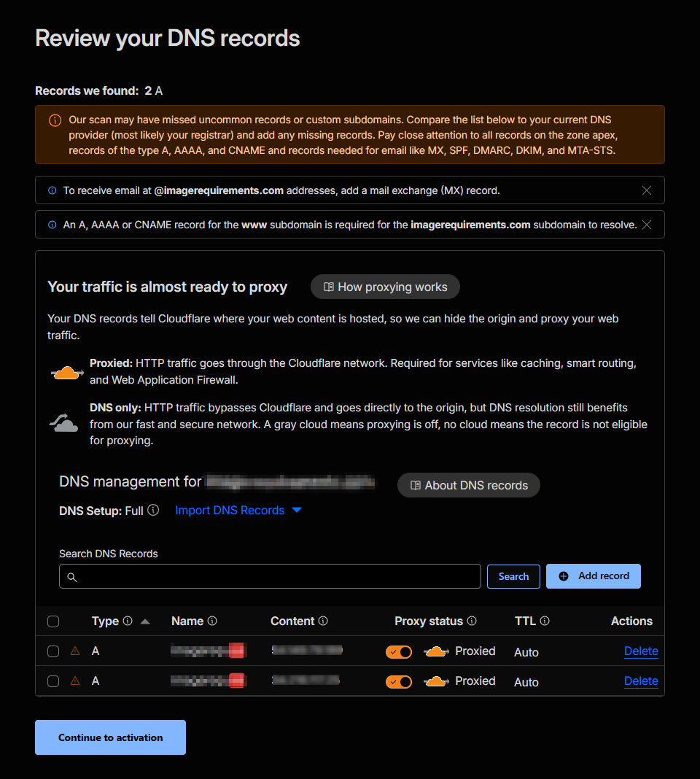Click the Continue to activation button
Screen dimensions: 700x779
[x=110, y=737]
